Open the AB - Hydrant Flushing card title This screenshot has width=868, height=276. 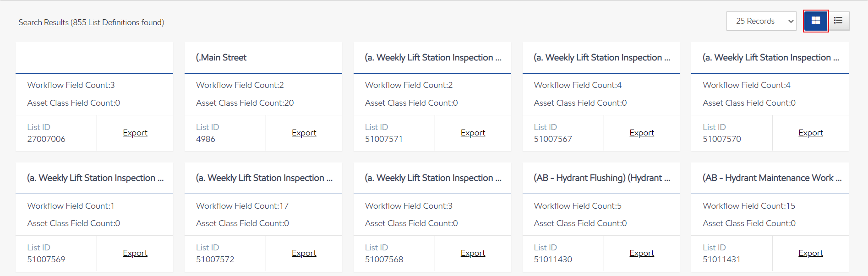pyautogui.click(x=601, y=178)
